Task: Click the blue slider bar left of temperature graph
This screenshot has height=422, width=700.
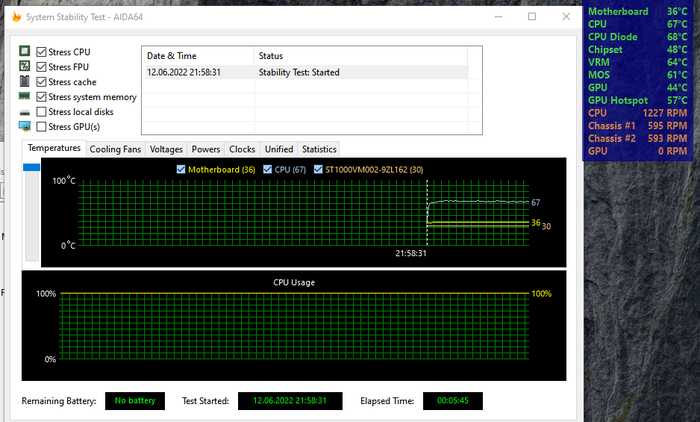Action: (31, 167)
